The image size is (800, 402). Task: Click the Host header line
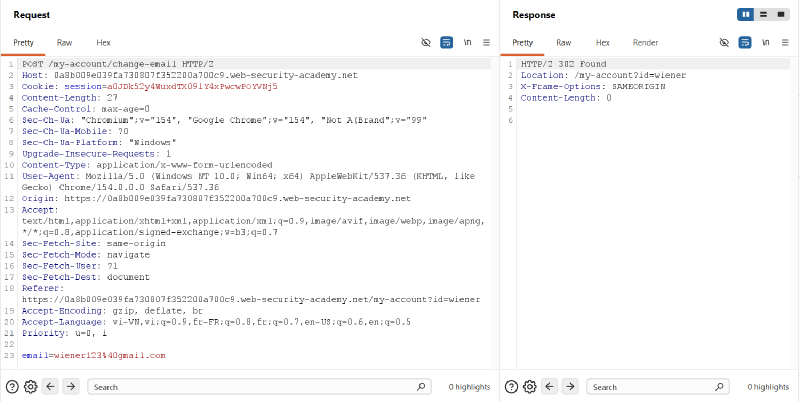point(190,76)
